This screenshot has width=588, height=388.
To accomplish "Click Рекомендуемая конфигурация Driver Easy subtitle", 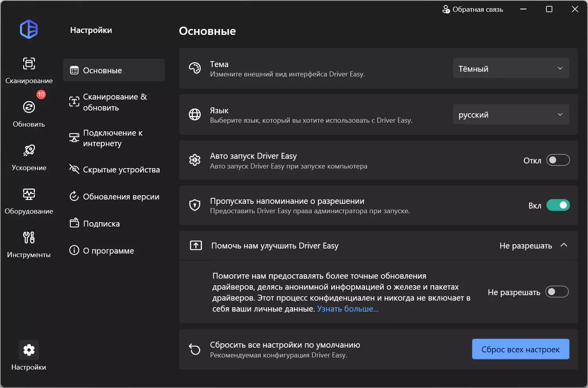I will (x=279, y=355).
